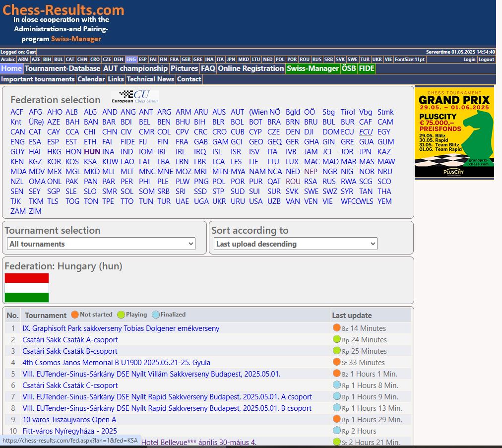Select the FIDE federation link

[x=128, y=142]
